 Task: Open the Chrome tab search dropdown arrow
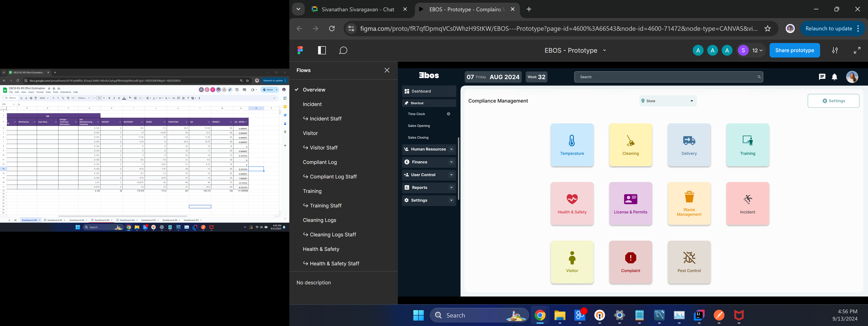coord(298,9)
